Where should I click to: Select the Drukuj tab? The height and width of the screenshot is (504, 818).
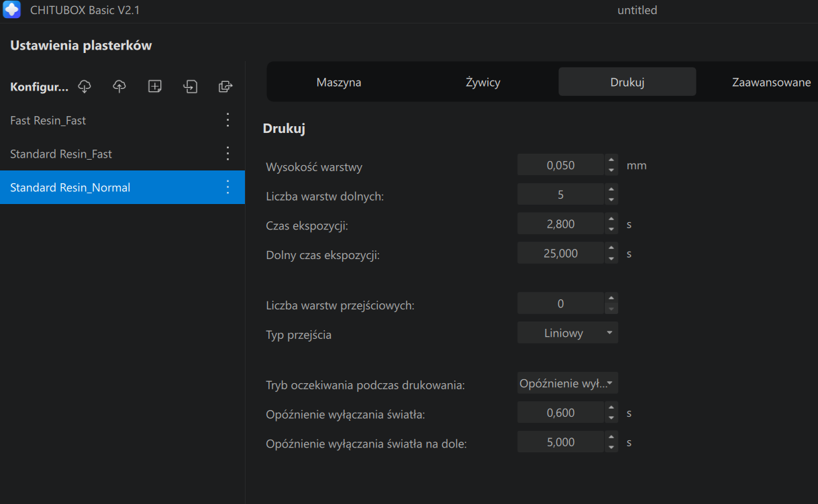(x=627, y=83)
